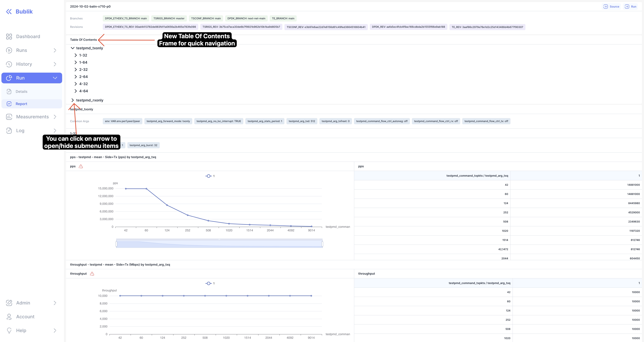The image size is (644, 342).
Task: Click the Log document icon
Action: tap(9, 130)
